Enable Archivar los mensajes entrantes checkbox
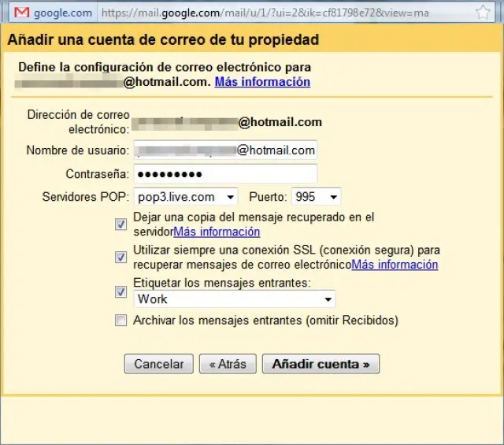Screen dimensions: 504x445 point(120,321)
